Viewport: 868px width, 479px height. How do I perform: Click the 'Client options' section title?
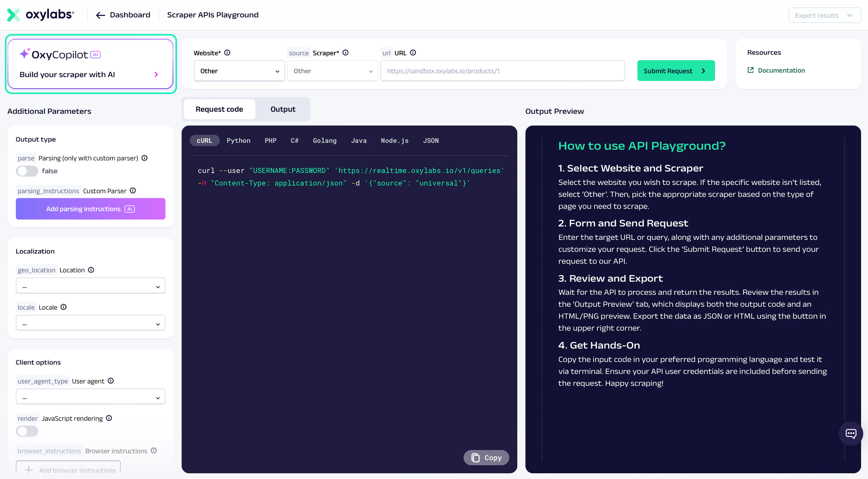(38, 362)
